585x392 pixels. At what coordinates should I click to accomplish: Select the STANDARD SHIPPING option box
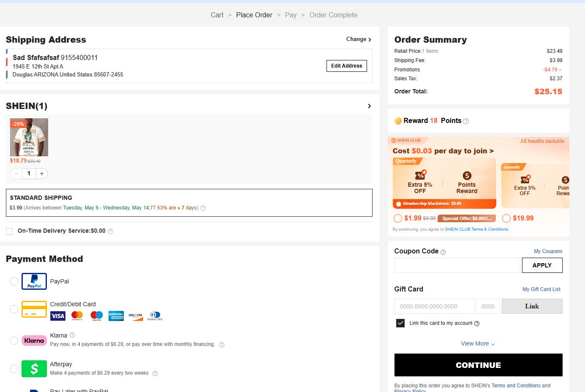click(189, 203)
